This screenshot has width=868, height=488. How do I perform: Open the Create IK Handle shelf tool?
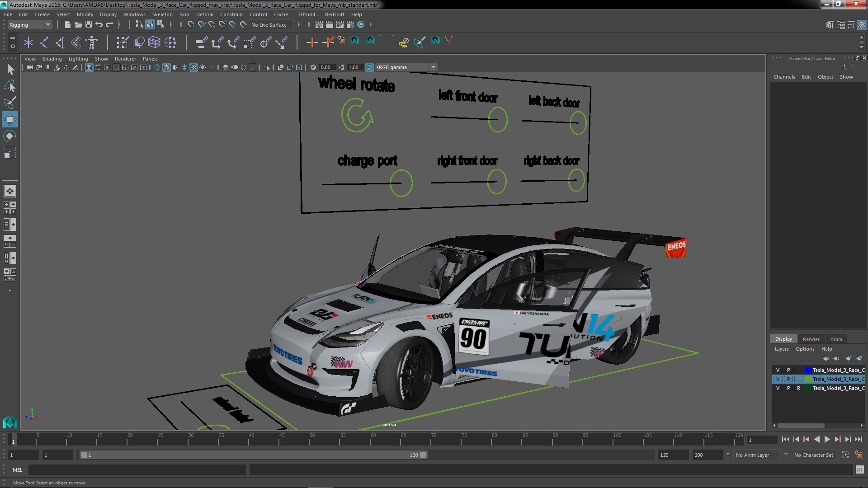tap(60, 42)
